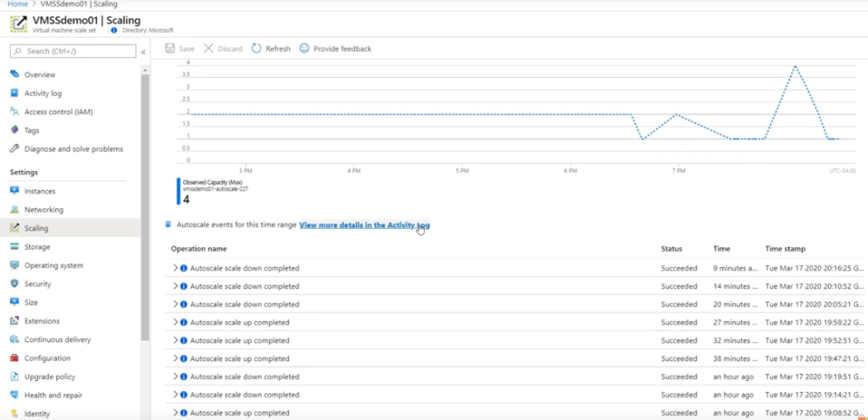Click the Access control (IAM) icon
The height and width of the screenshot is (420, 868).
pyautogui.click(x=14, y=112)
